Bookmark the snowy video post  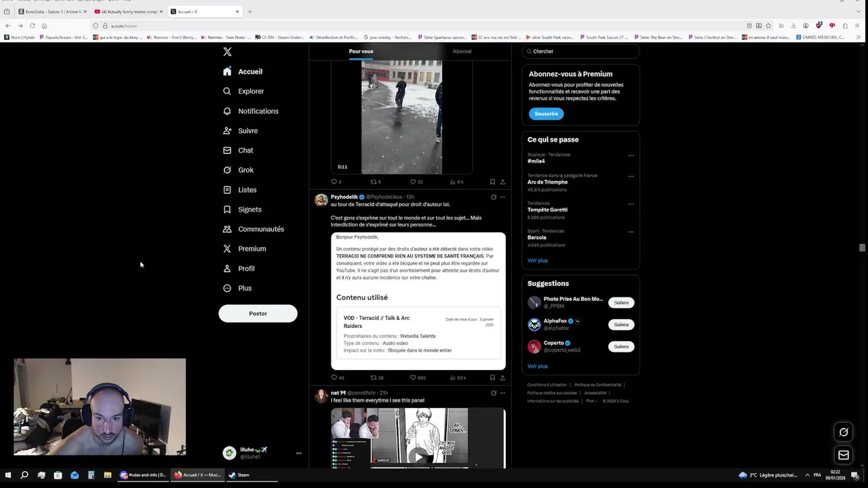492,182
